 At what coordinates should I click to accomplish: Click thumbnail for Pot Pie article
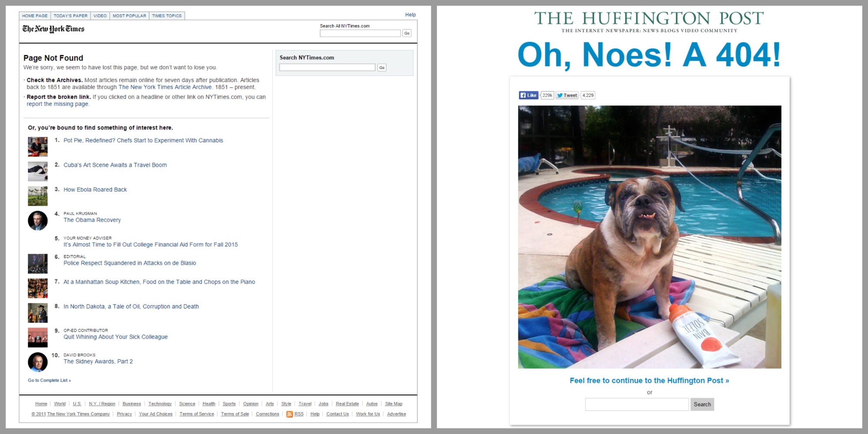pyautogui.click(x=38, y=147)
